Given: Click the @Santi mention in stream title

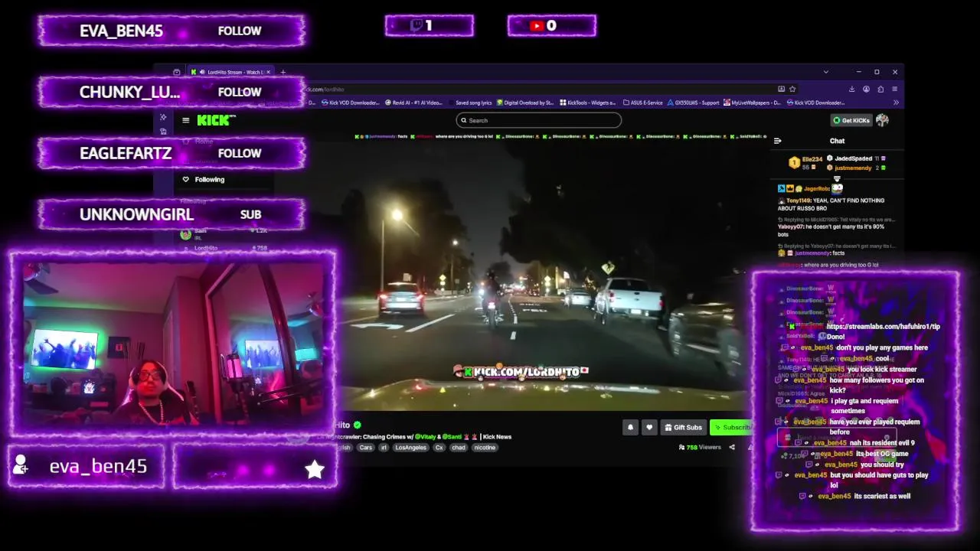Looking at the screenshot, I should [452, 437].
